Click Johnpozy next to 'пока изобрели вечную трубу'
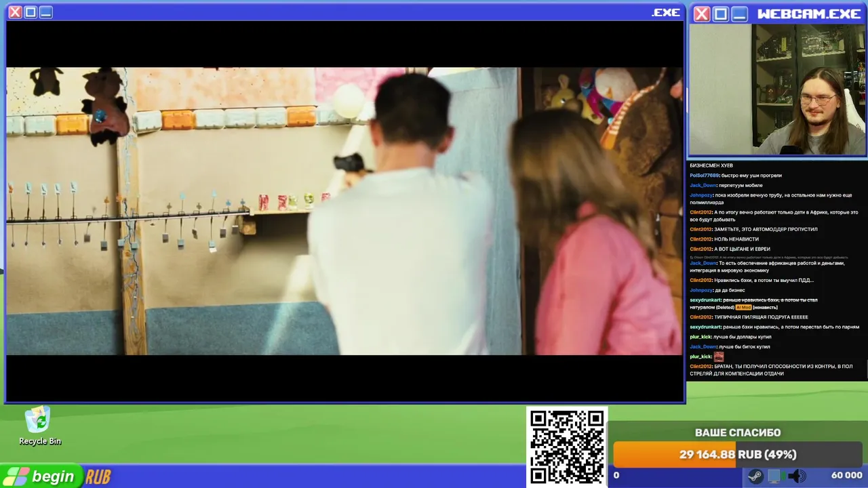Screen dimensions: 868x488 pyautogui.click(x=701, y=195)
